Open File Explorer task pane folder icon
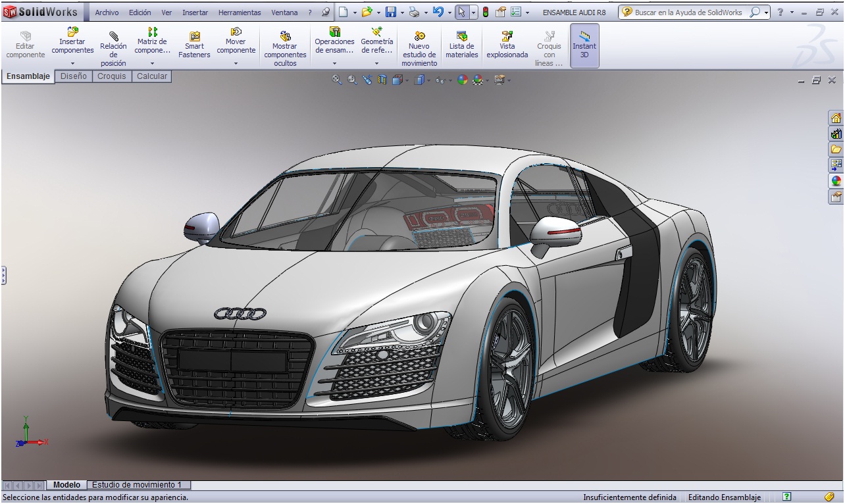The width and height of the screenshot is (845, 504). pyautogui.click(x=836, y=149)
